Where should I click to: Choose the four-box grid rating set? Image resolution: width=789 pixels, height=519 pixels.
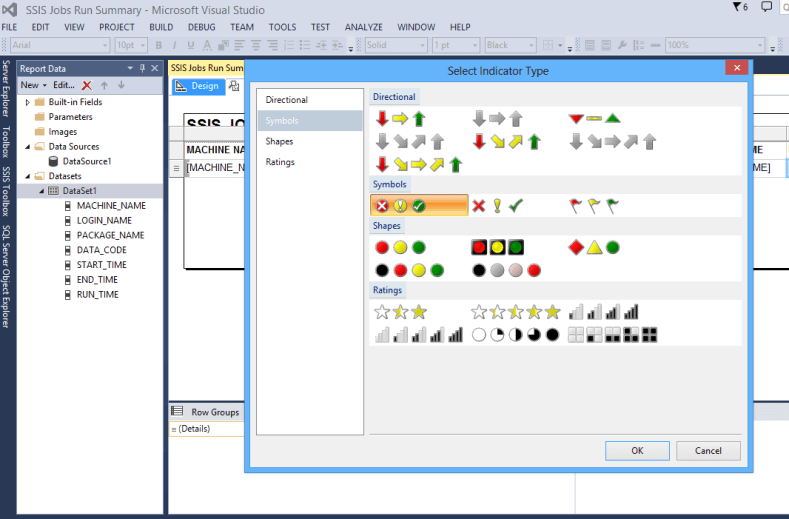tap(612, 335)
